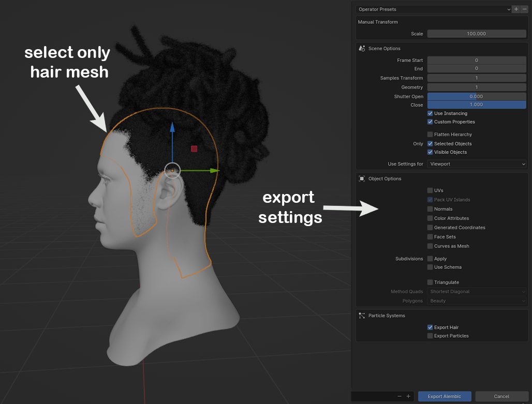Add a new operator preset with plus

tap(516, 9)
